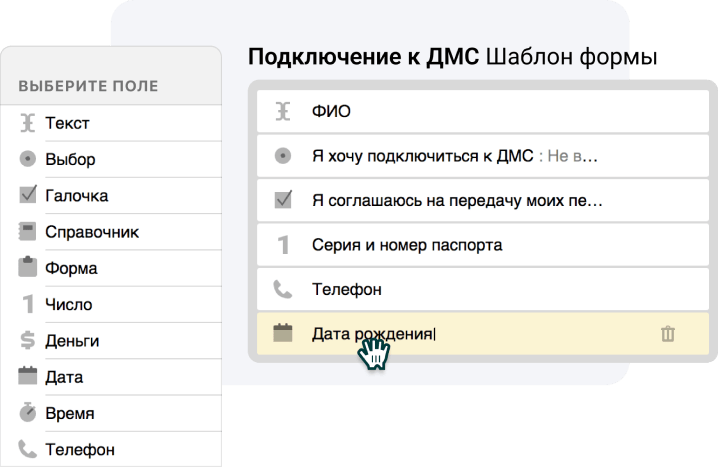Choose the Число field label

tap(69, 304)
